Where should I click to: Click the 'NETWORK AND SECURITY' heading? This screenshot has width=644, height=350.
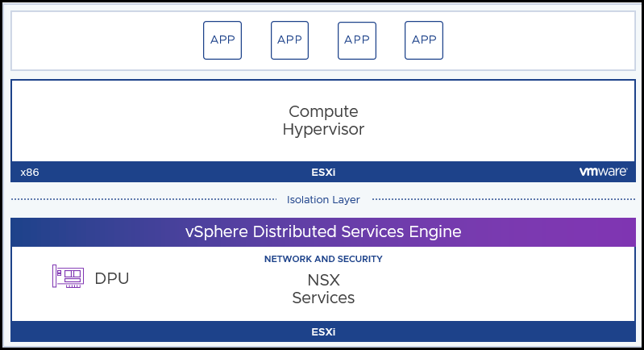pyautogui.click(x=323, y=259)
